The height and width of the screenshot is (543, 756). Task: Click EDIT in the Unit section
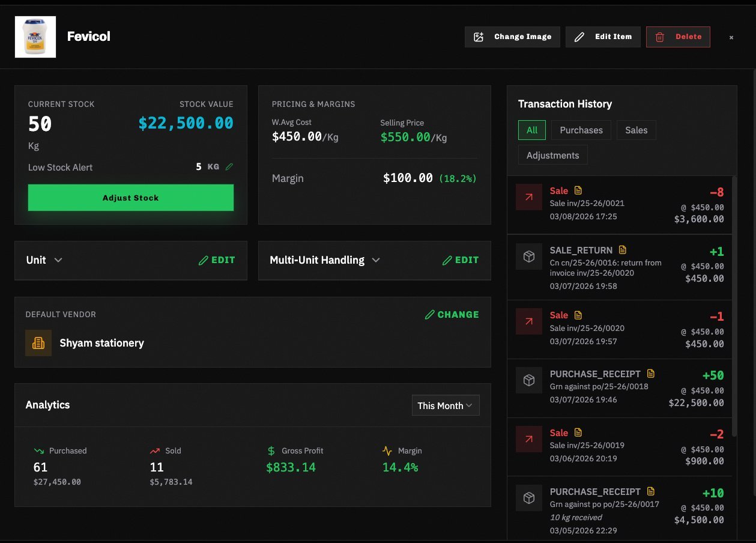[x=217, y=260]
